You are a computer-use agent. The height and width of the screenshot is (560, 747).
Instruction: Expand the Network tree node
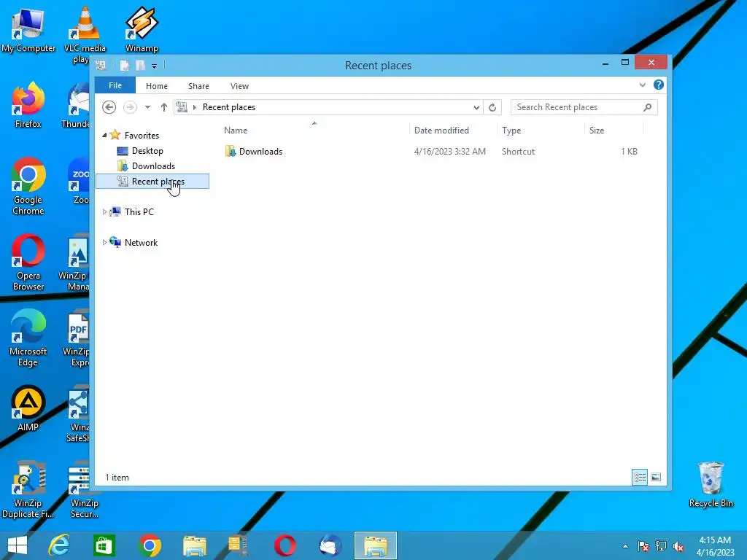pos(104,242)
